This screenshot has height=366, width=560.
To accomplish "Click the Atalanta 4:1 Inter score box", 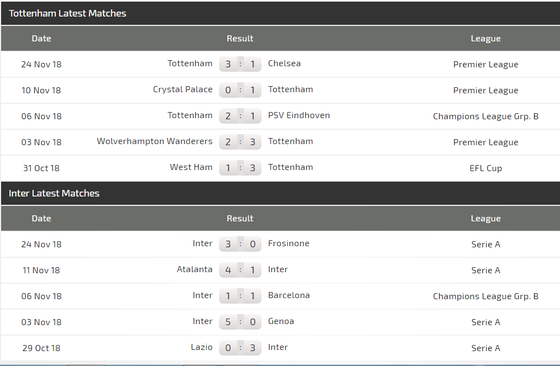I will click(x=240, y=270).
